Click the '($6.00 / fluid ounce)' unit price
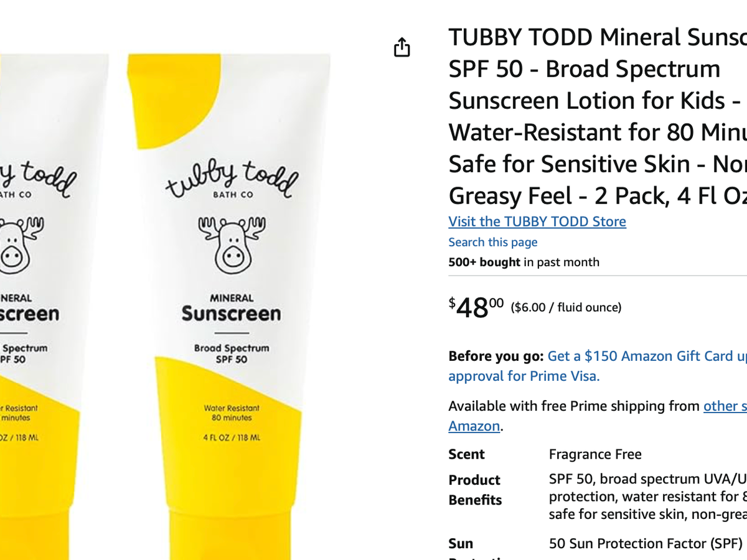The width and height of the screenshot is (747, 560). coord(566,307)
